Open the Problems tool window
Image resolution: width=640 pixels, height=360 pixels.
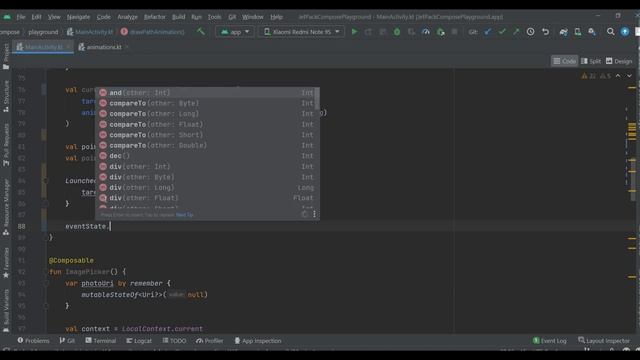click(33, 340)
